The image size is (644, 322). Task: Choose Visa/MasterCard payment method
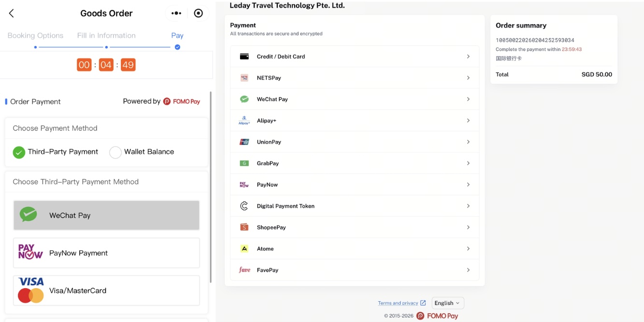click(x=106, y=291)
